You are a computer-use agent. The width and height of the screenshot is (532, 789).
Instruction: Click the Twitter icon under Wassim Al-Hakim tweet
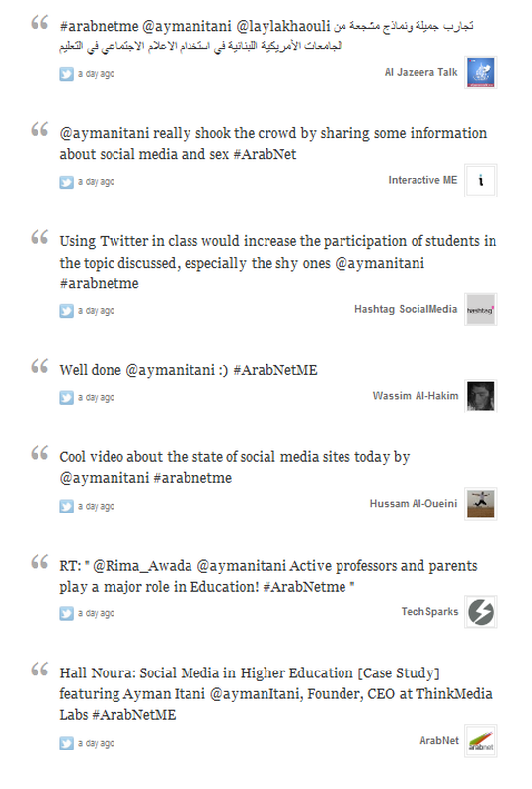(66, 398)
